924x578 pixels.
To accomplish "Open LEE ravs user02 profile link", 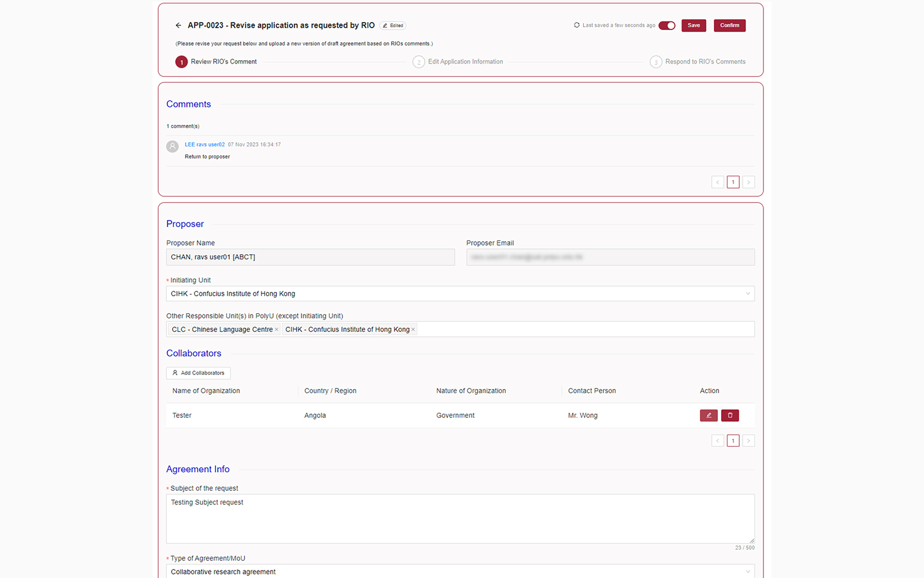I will 204,144.
